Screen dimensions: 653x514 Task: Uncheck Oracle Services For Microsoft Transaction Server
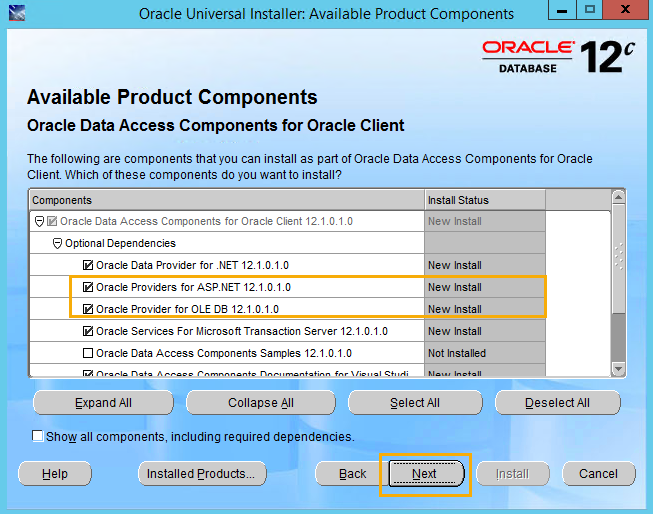pyautogui.click(x=88, y=331)
